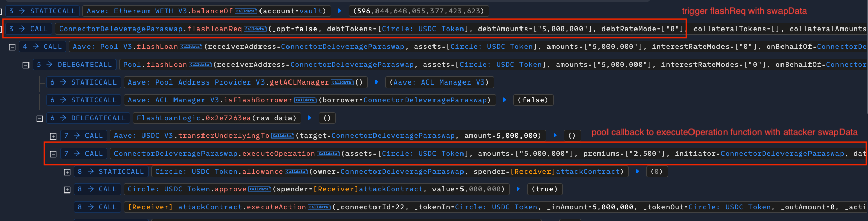Screen dimensions: 868x221
Task: Toggle return arrow after isFlashBorrower borrower argument
Action: click(505, 100)
